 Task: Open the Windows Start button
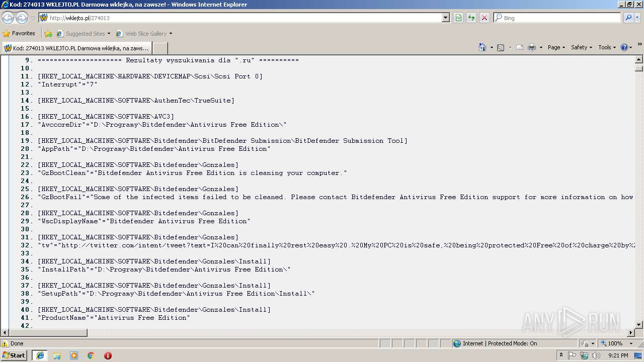tap(14, 355)
